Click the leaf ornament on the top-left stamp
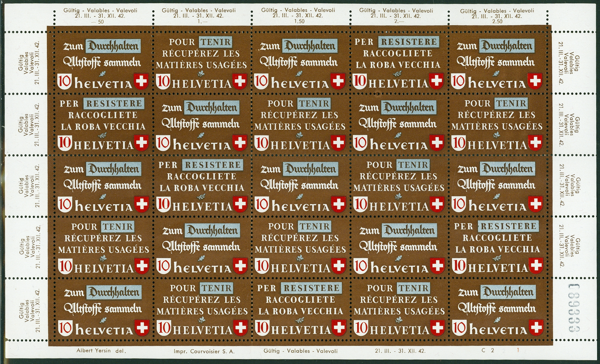The height and width of the screenshot is (364, 600). (x=102, y=74)
